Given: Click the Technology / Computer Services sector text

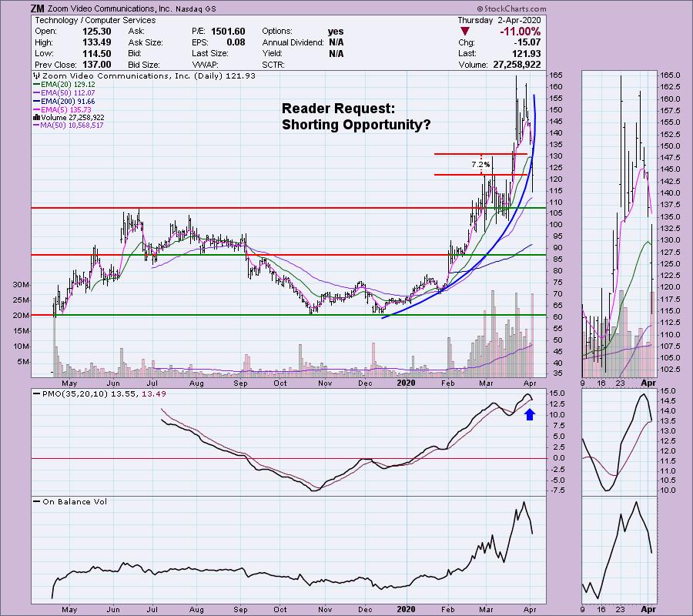Looking at the screenshot, I should [95, 20].
